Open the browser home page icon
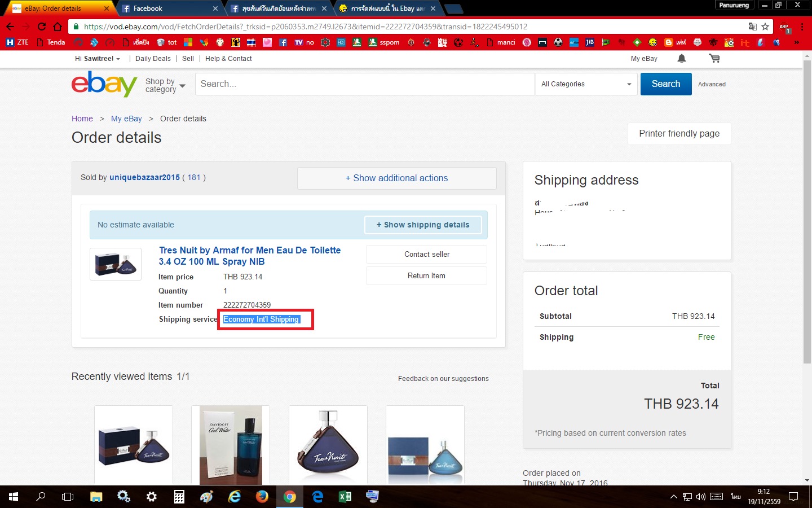 [58, 27]
